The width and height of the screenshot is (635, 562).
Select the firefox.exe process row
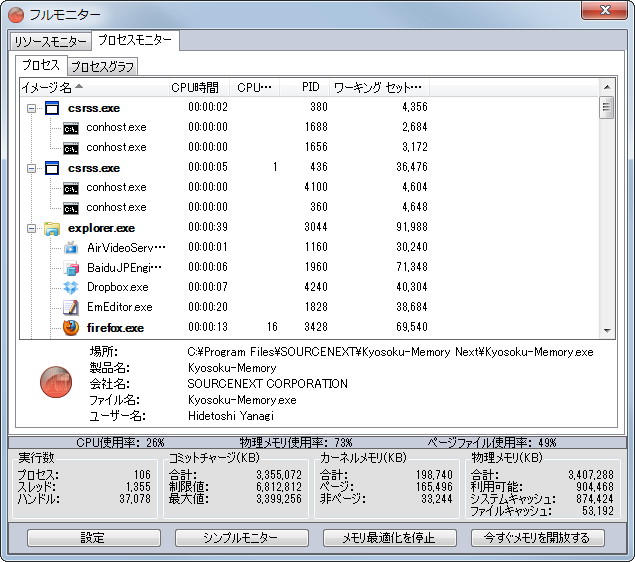[x=309, y=327]
